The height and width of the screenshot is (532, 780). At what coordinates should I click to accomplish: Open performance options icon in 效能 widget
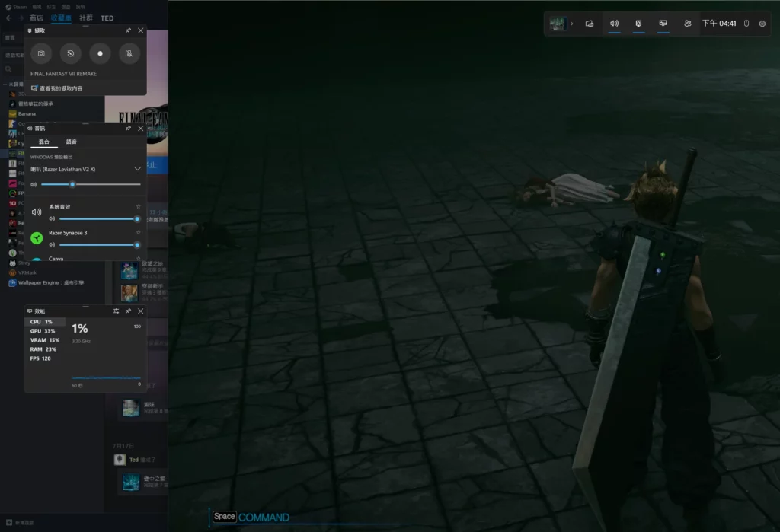(116, 311)
